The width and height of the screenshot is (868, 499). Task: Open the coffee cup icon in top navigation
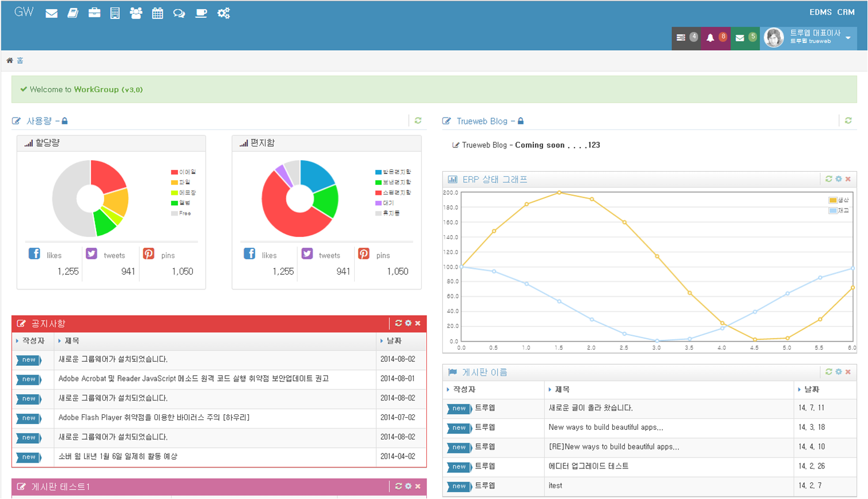(x=201, y=13)
